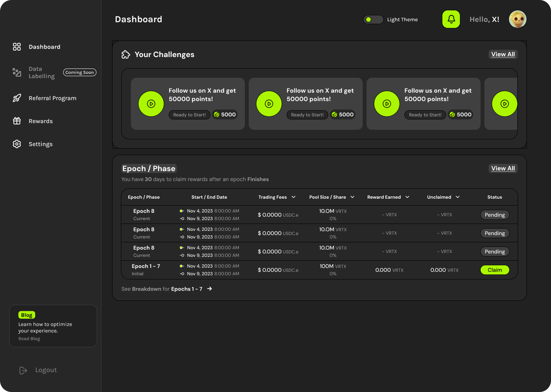Click the See Breakdown for Epochs arrow
Screen dimensions: 551x392
(x=209, y=289)
